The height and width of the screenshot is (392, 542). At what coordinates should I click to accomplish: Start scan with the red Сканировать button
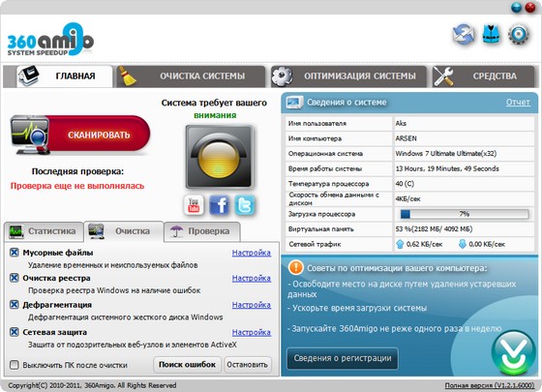click(x=80, y=135)
